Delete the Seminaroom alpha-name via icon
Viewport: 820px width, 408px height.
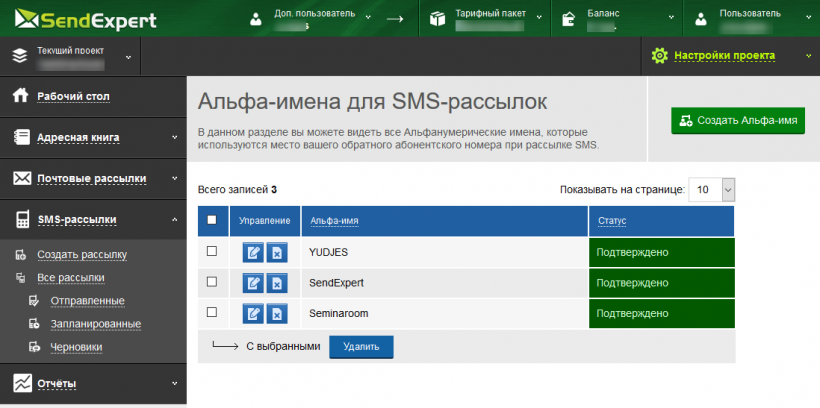tap(277, 314)
